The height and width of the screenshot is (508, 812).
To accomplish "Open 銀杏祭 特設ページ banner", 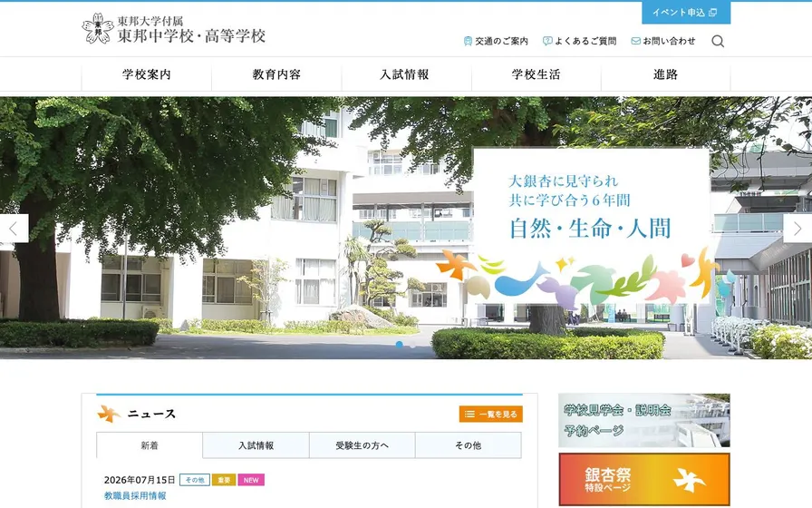I will (x=644, y=480).
